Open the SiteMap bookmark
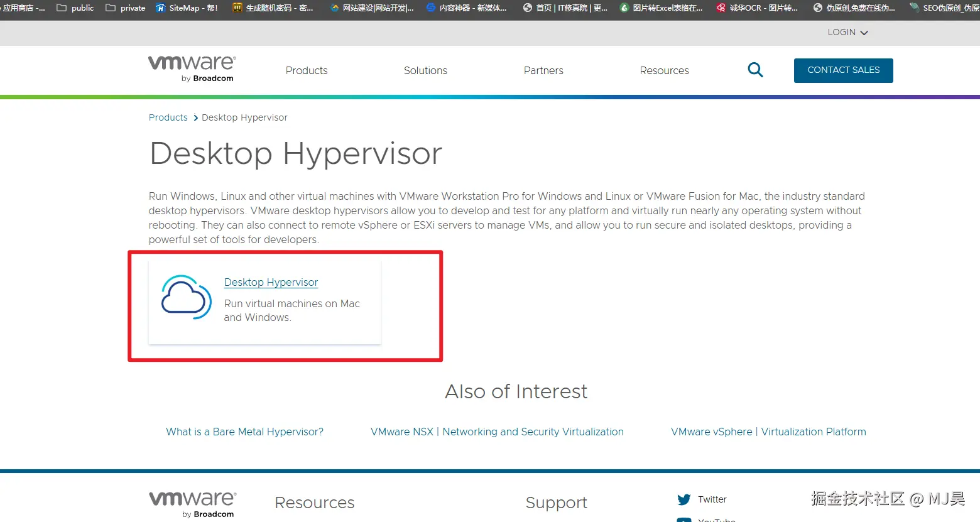Image resolution: width=980 pixels, height=522 pixels. click(x=187, y=8)
